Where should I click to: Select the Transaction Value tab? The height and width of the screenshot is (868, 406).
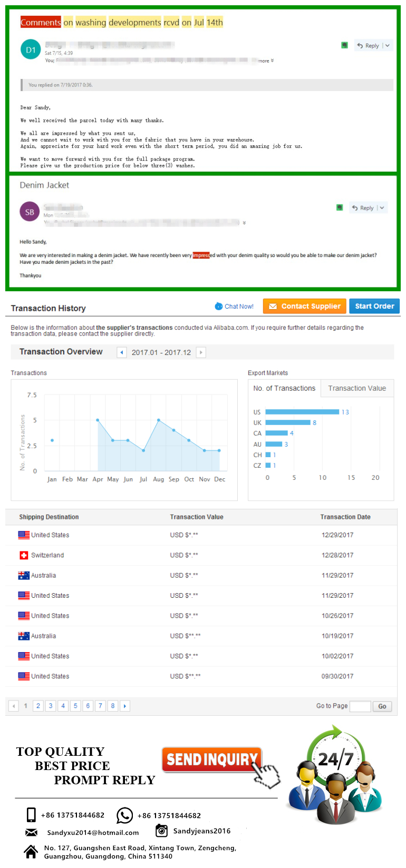pyautogui.click(x=357, y=388)
